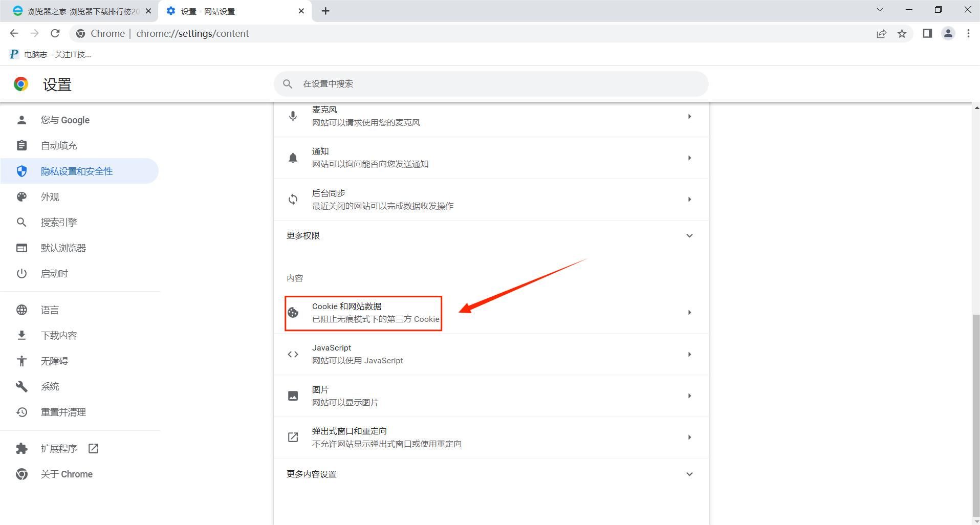This screenshot has height=525, width=980.
Task: Click the settings search field
Action: tap(491, 84)
